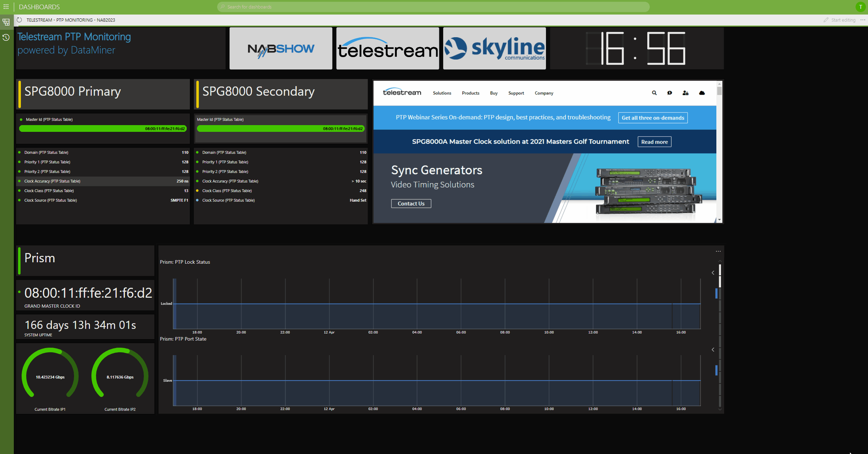Click Get all three on-demands button
The height and width of the screenshot is (454, 868).
653,118
